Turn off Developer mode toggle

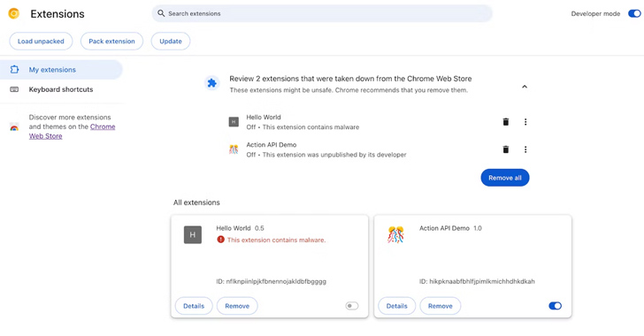coord(634,13)
